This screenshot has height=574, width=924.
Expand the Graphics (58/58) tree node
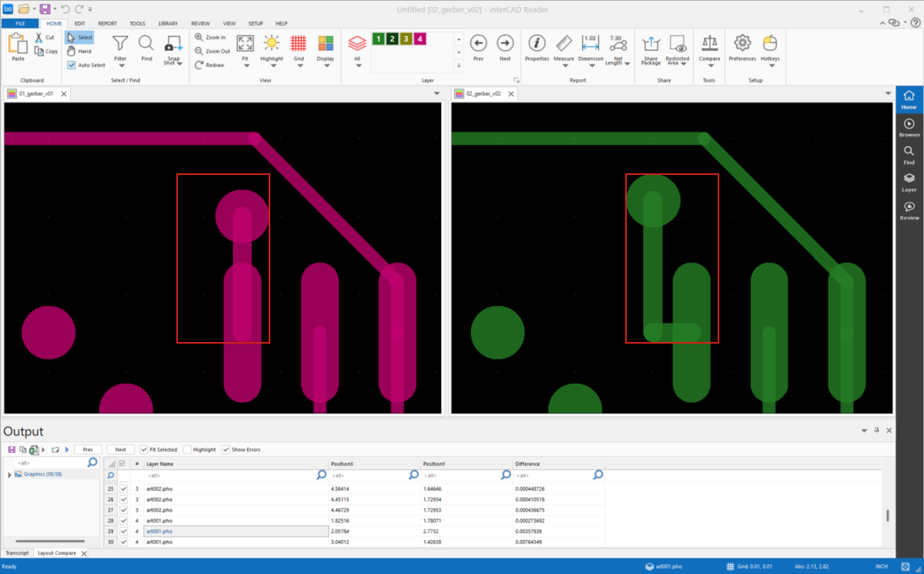(x=10, y=475)
